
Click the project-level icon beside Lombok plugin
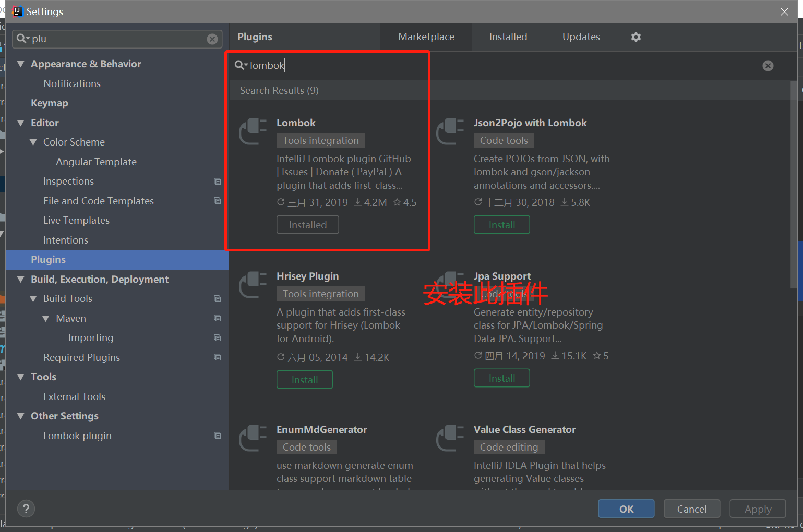coord(217,436)
